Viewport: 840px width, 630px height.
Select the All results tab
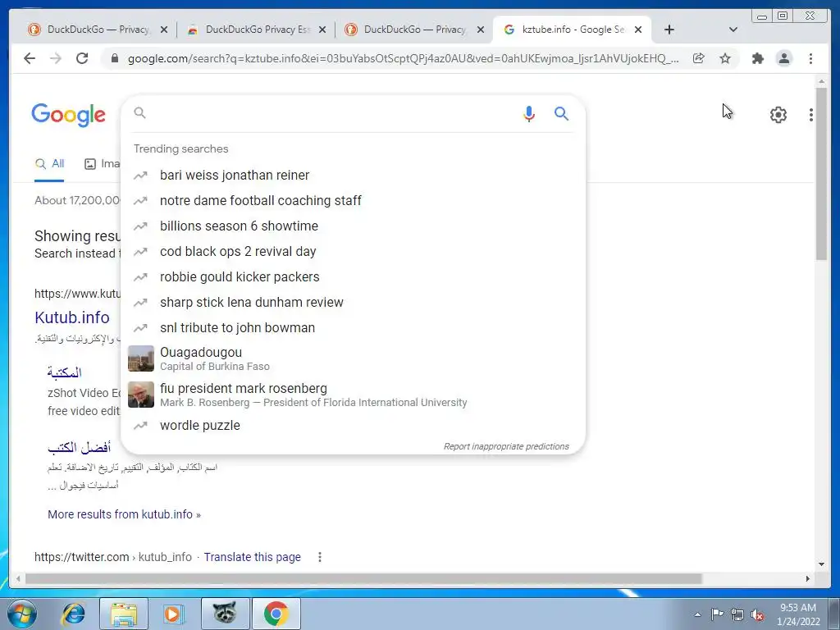point(49,164)
